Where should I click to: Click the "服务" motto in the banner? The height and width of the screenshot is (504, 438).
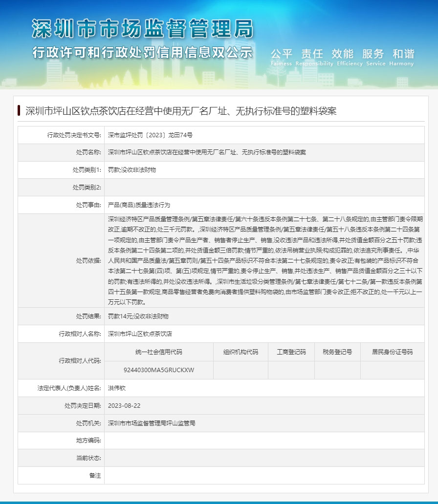(373, 54)
